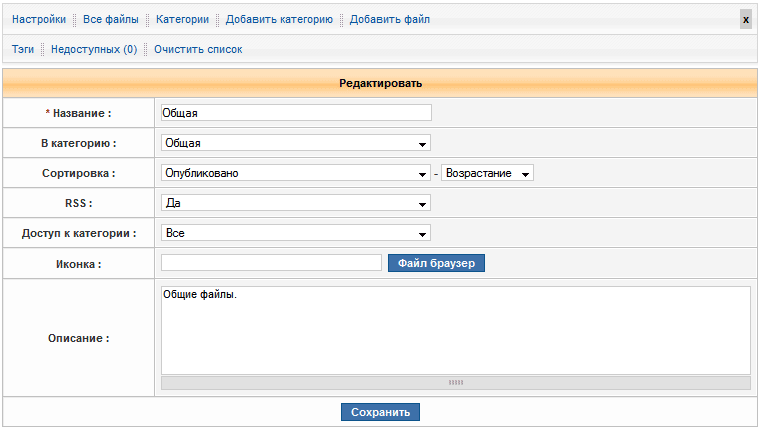Viewport: 761px width, 431px height.
Task: Click Очистить список link
Action: 198,49
